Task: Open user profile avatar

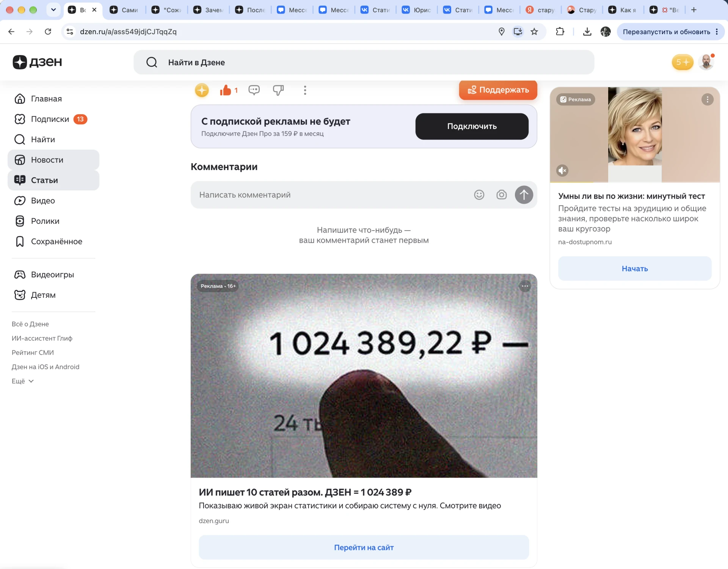Action: point(706,62)
